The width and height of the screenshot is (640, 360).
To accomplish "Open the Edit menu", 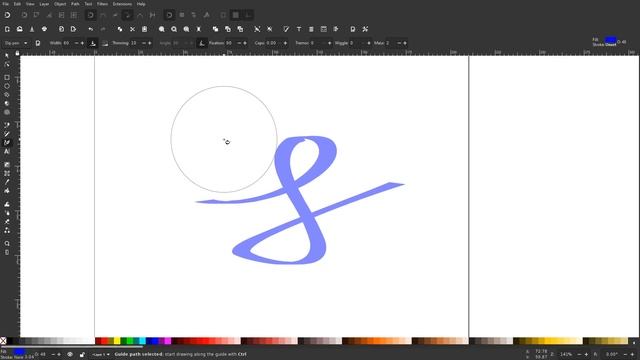I will [17, 4].
